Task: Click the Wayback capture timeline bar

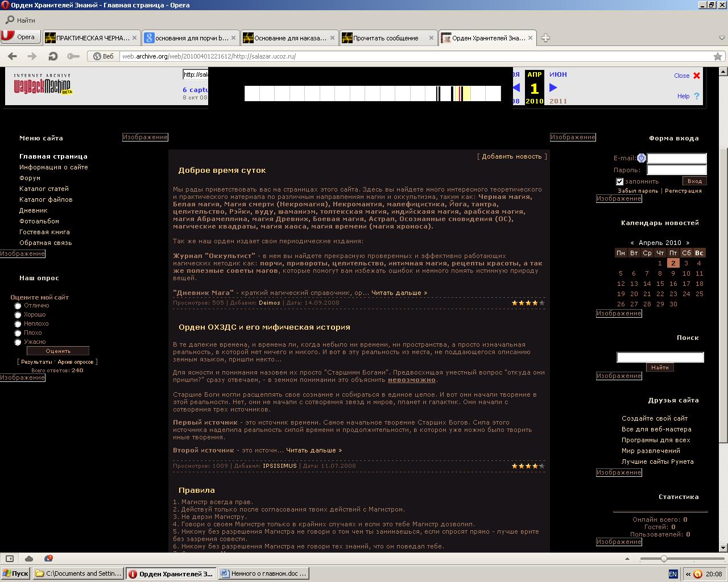Action: point(373,93)
